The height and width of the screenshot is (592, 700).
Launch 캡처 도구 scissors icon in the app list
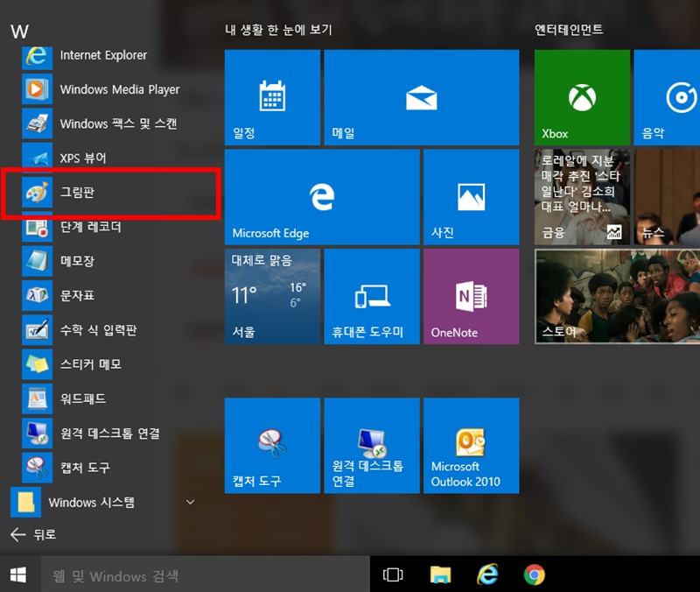coord(37,468)
